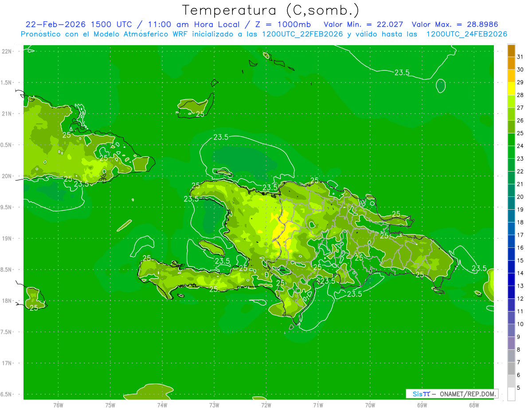Click the 68W longitude axis label
532x411 pixels.
pos(474,405)
